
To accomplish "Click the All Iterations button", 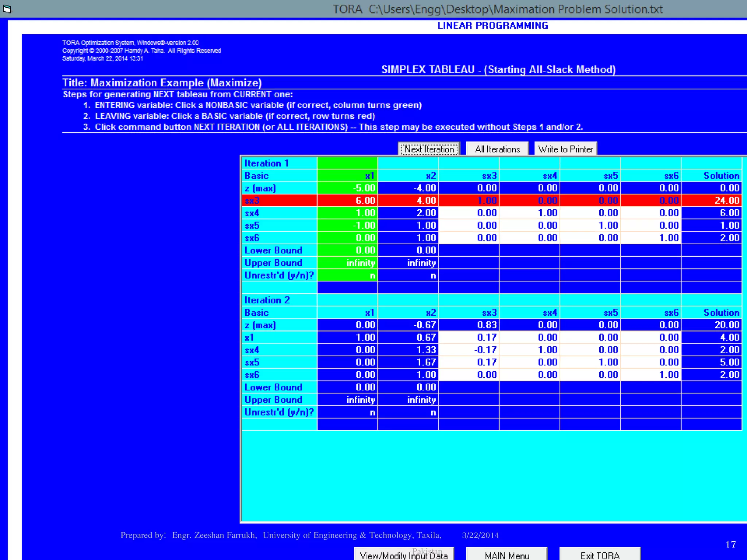I will [497, 149].
